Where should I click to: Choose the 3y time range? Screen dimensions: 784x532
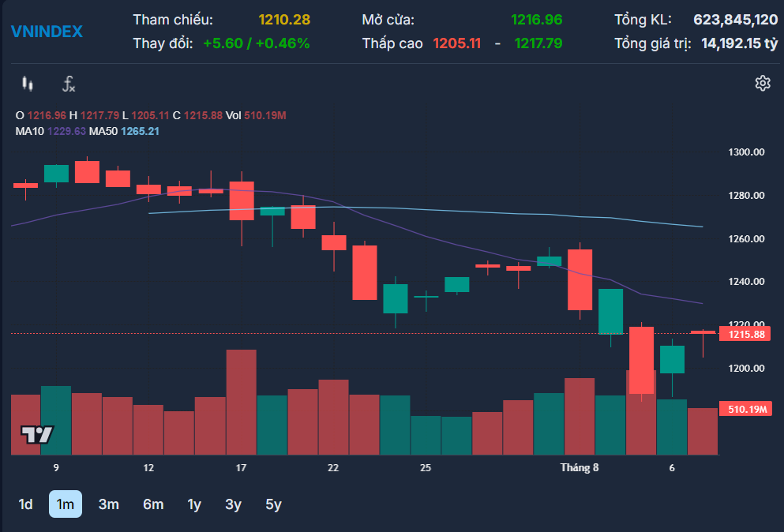(233, 504)
